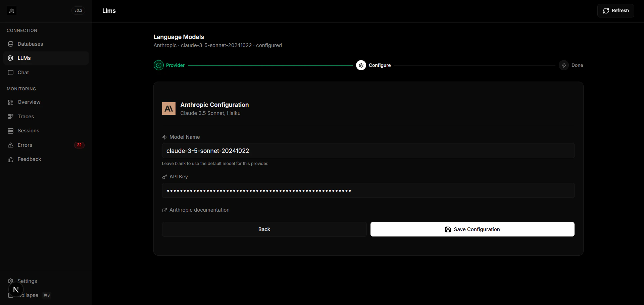Click the configured status line under heading
Viewport: 644px width, 305px height.
click(217, 45)
